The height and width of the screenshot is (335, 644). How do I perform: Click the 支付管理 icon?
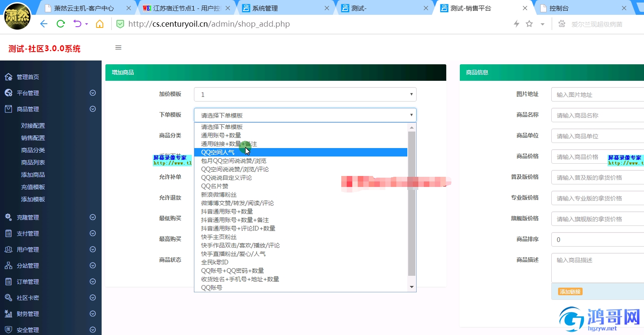[8, 233]
